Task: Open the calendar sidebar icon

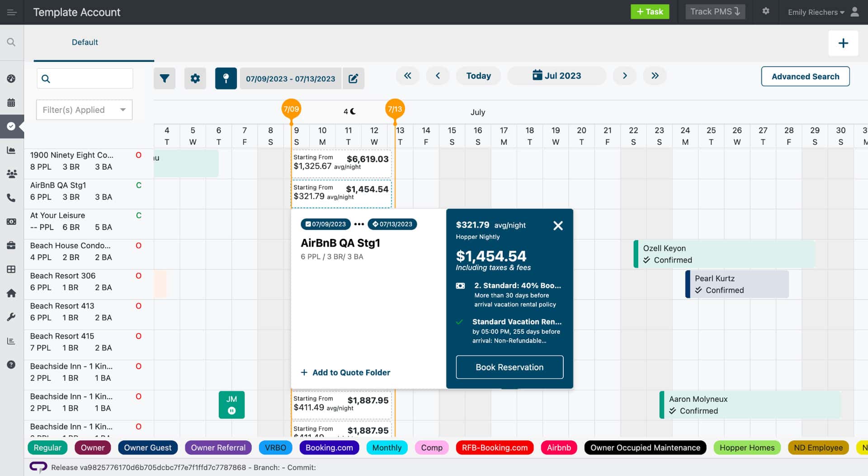Action: [12, 103]
